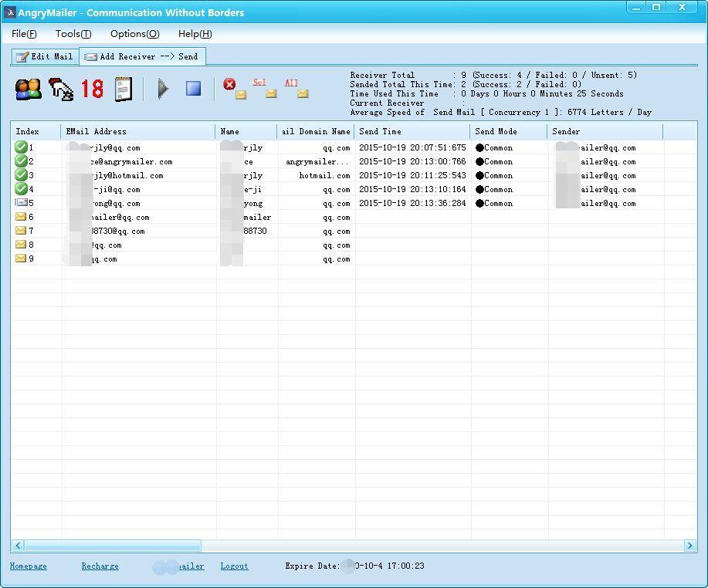Open the Homepage link
Viewport: 708px width, 588px height.
click(x=28, y=566)
